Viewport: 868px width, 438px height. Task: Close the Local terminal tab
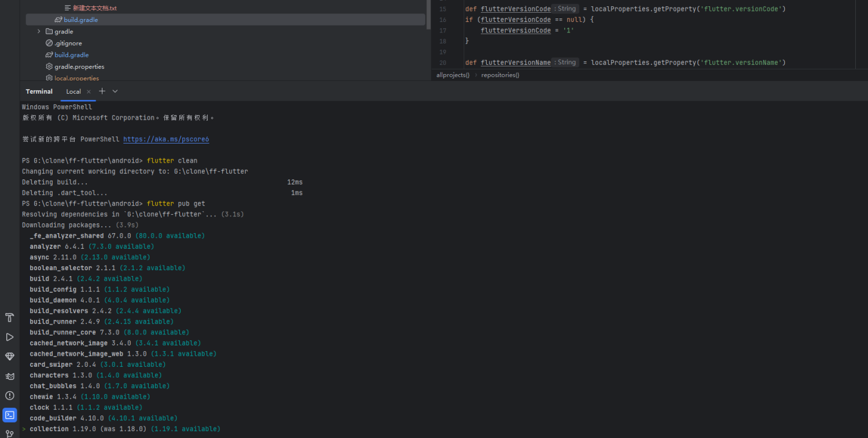coord(89,92)
